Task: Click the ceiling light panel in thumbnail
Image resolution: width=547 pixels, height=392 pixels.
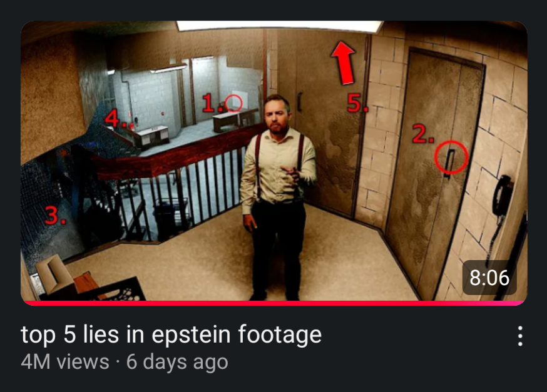Action: click(280, 26)
